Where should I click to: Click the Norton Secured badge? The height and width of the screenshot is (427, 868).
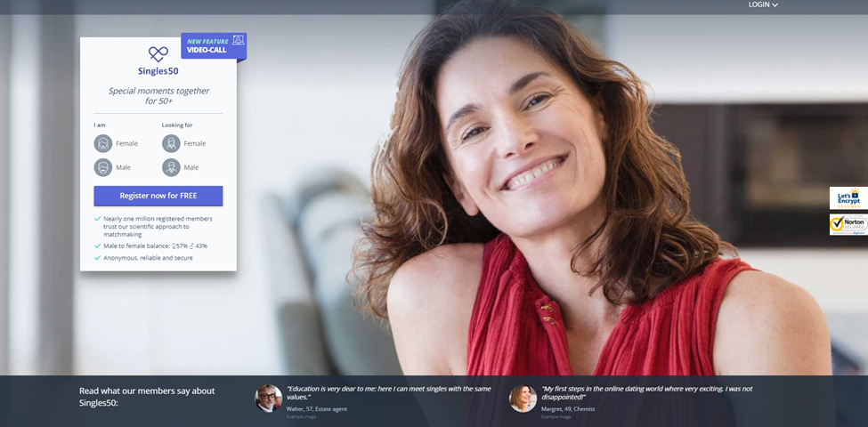click(848, 224)
